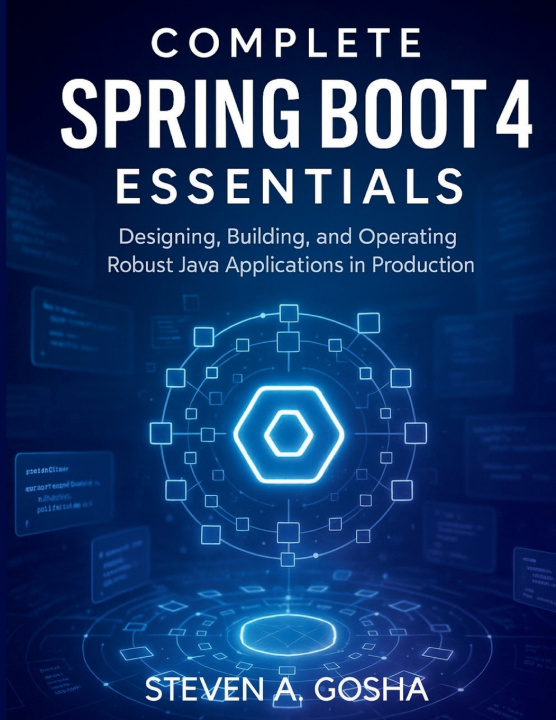Click the author name STEVEN A. GOSHA
The width and height of the screenshot is (556, 720).
point(287,689)
